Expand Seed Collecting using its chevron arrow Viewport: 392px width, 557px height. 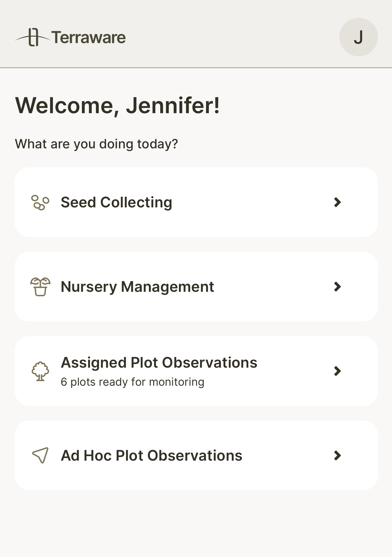(x=338, y=202)
